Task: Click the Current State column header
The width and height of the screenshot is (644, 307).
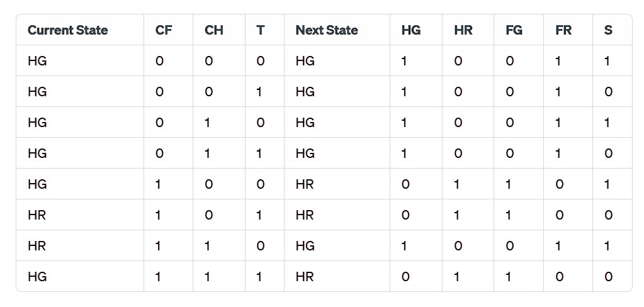Action: coord(67,30)
